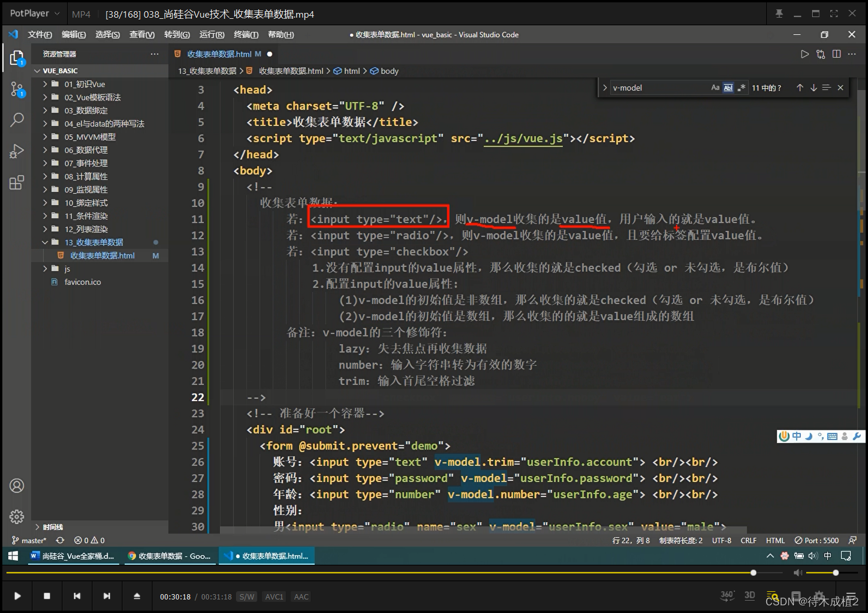Toggle Use Regular Expression in find widget
868x613 pixels.
coord(741,88)
